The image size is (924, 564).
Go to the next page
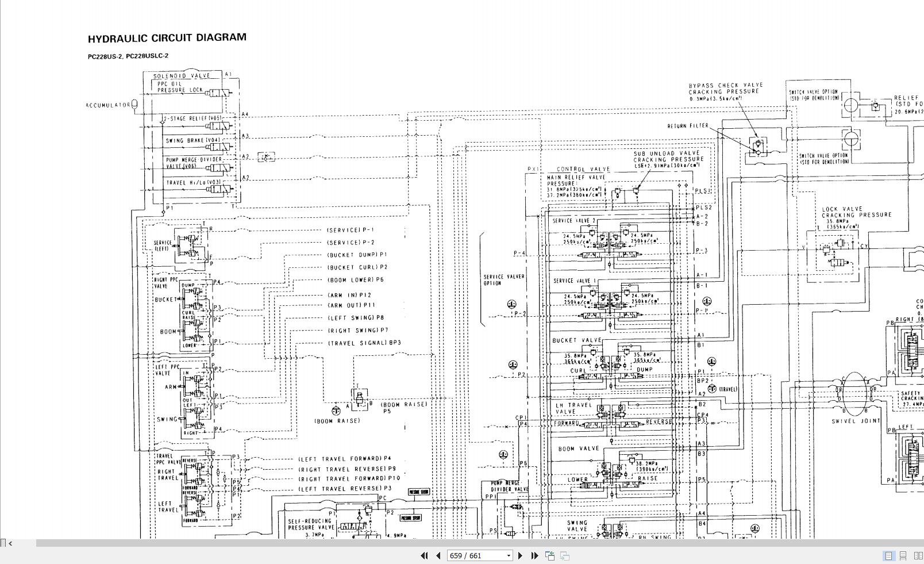click(x=521, y=555)
